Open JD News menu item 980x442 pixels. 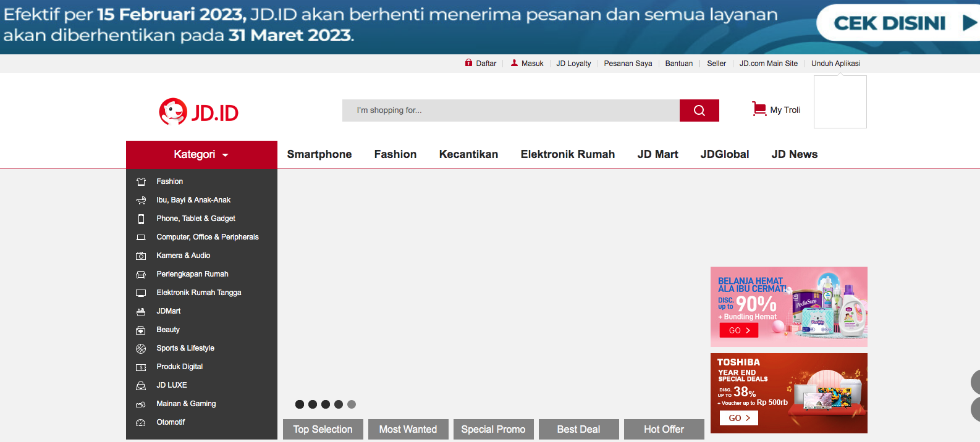pyautogui.click(x=795, y=154)
